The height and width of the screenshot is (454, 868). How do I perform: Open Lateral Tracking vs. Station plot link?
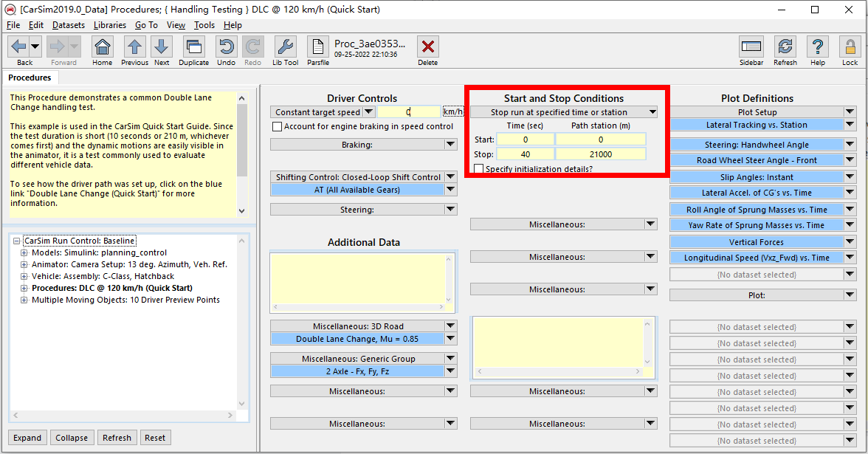coord(757,125)
